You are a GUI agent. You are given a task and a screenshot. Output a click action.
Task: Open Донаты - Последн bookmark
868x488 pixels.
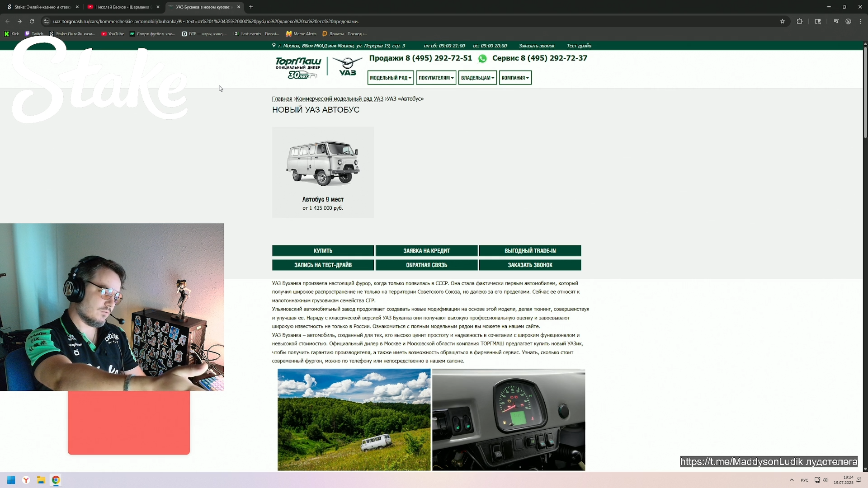(x=344, y=34)
